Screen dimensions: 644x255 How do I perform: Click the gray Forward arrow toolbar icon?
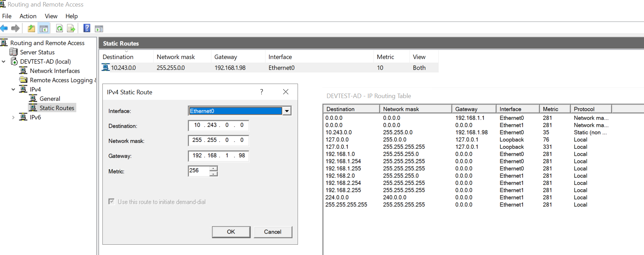coord(15,28)
